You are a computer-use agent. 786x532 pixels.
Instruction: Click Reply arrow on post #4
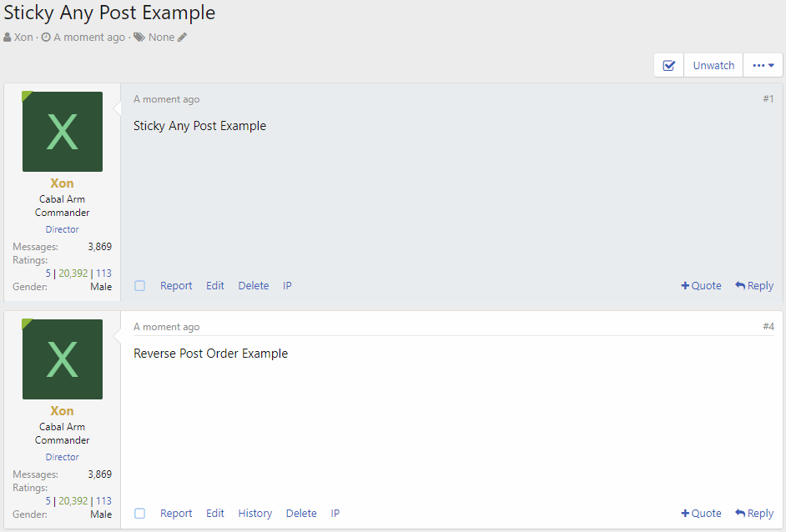[x=754, y=514]
